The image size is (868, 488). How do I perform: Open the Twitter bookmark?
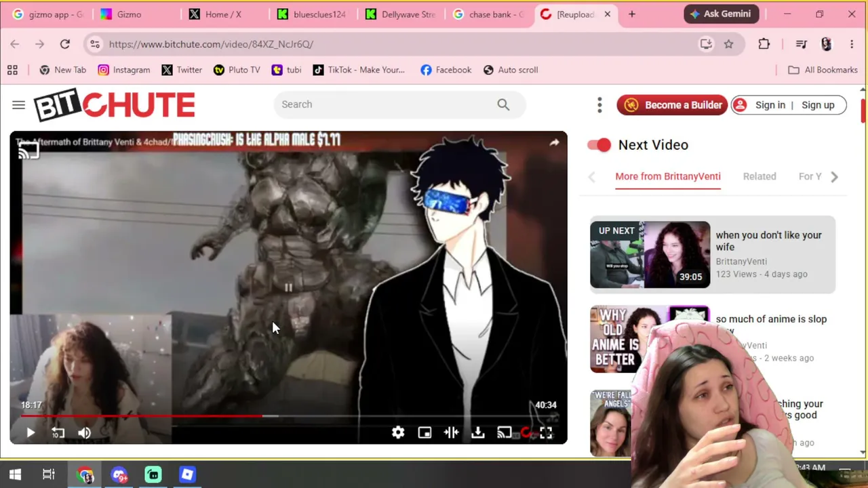[182, 70]
